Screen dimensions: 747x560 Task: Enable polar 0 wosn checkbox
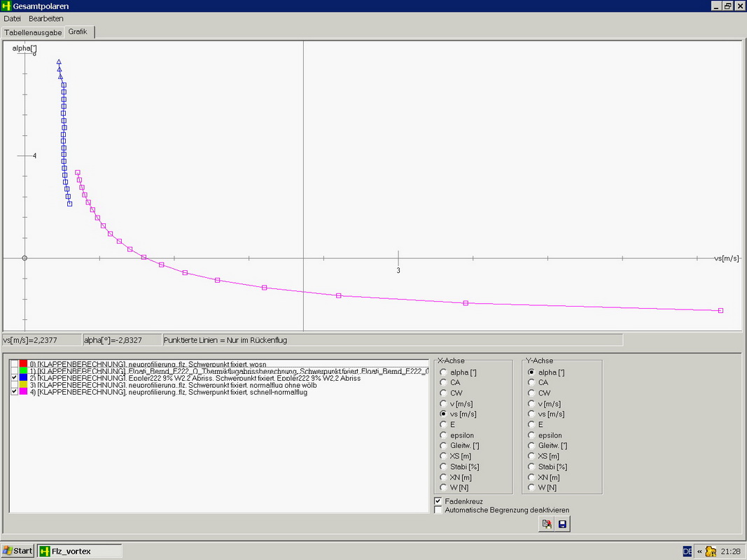pyautogui.click(x=14, y=364)
